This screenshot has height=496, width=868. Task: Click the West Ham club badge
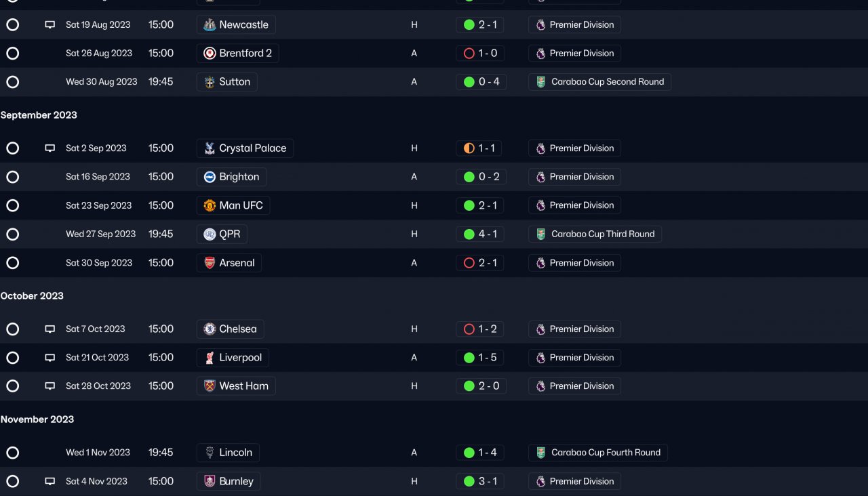(x=210, y=386)
